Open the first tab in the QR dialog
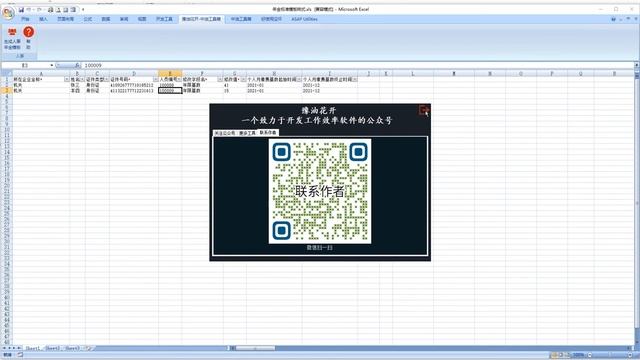Screen dimensions: 640x360 point(225,133)
